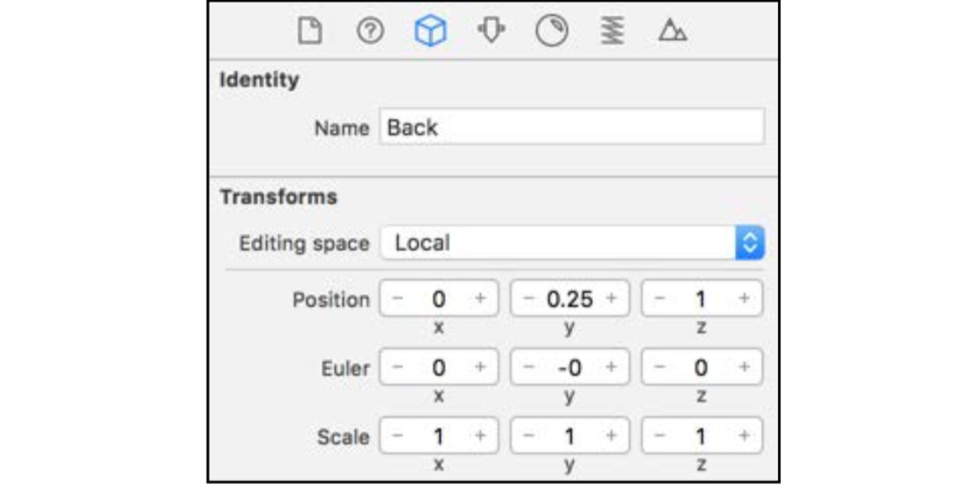Increase Scale x with plus button
The width and height of the screenshot is (980, 485).
(480, 436)
